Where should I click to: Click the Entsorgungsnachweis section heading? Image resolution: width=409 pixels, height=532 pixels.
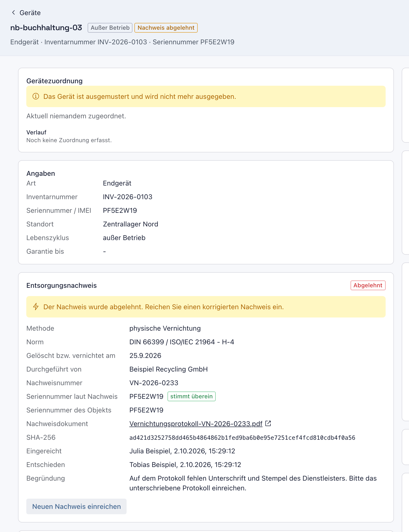[x=62, y=285]
